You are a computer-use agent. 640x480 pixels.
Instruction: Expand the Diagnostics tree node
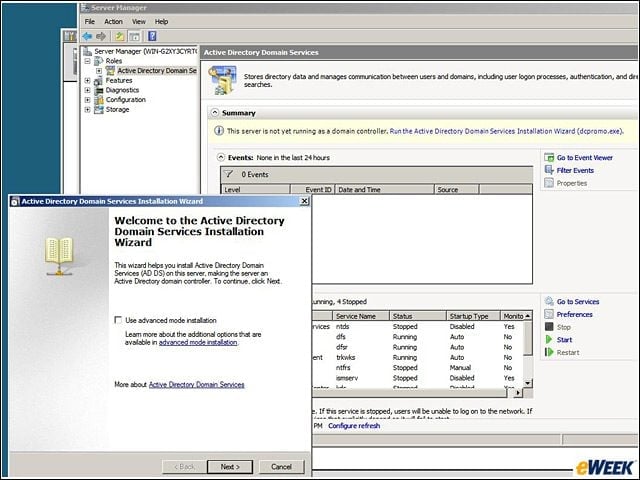[x=87, y=90]
